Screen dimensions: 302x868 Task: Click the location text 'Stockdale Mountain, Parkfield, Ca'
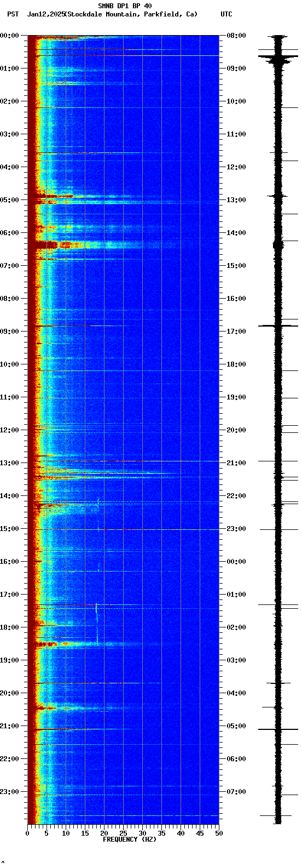click(130, 14)
